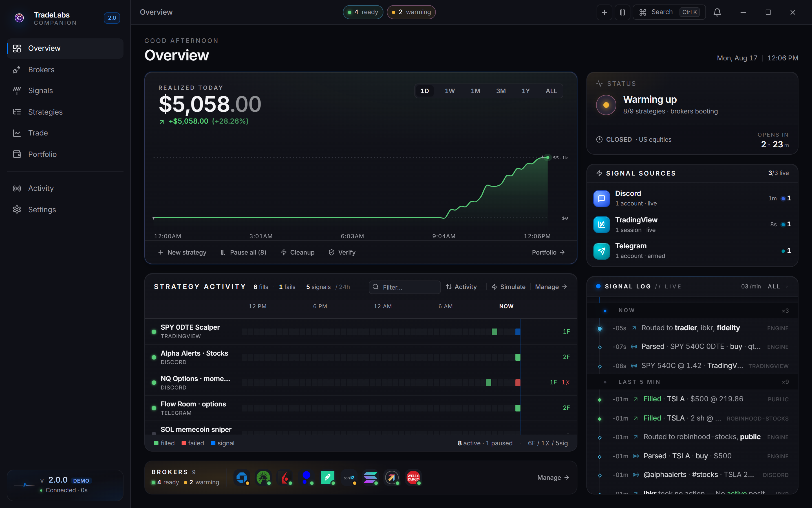Select the 1W time range
Viewport: 812px width, 508px height.
point(450,91)
